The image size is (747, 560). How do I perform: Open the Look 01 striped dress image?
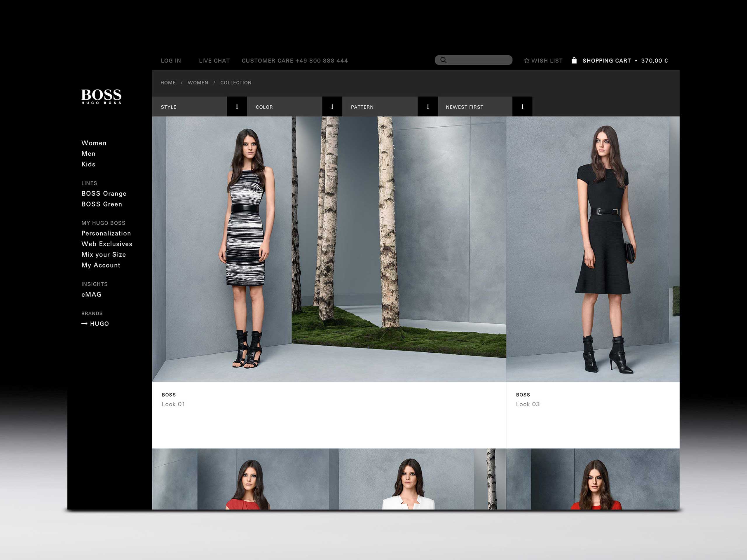(x=329, y=249)
